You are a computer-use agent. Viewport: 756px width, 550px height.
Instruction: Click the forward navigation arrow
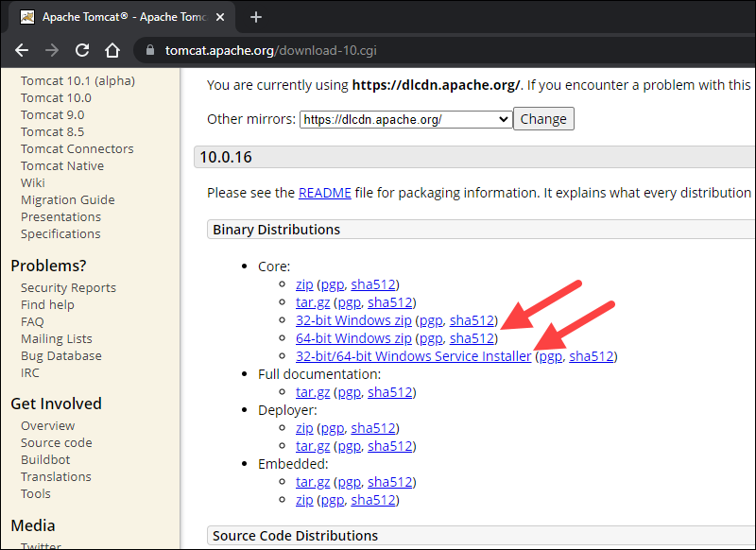point(51,50)
